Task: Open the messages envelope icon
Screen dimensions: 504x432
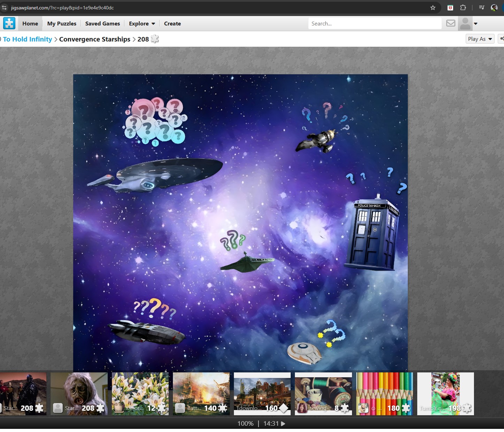Action: (x=451, y=23)
